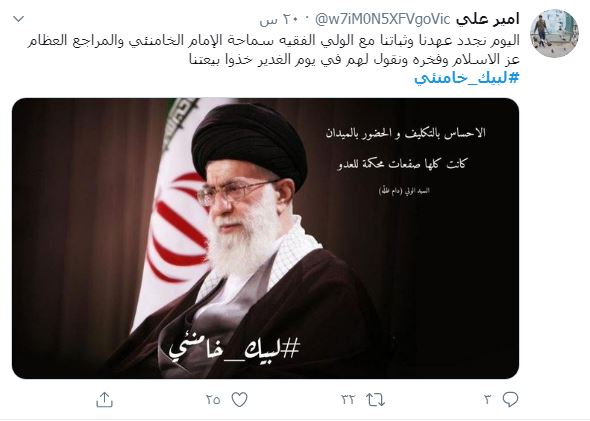Enlarge the attached tweet photo
This screenshot has width=590, height=421.
click(x=265, y=238)
